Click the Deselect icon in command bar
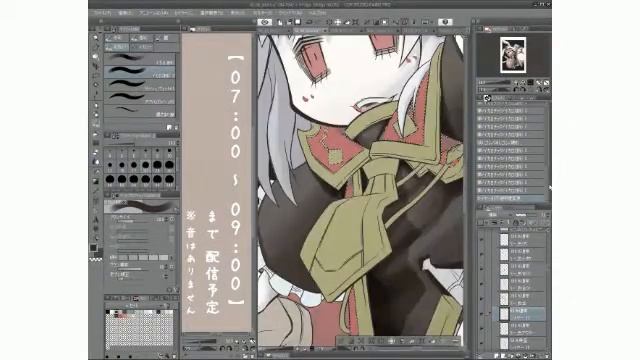The image size is (640, 360). 367,22
